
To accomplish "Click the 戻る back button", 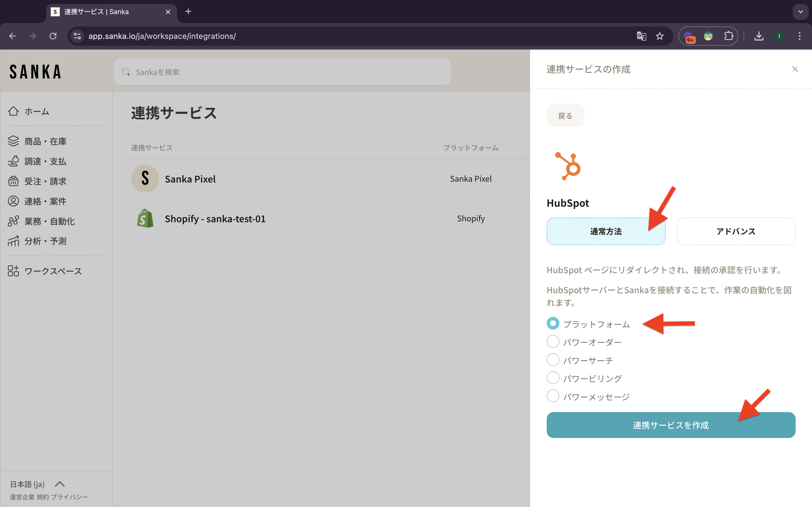I will pyautogui.click(x=565, y=116).
